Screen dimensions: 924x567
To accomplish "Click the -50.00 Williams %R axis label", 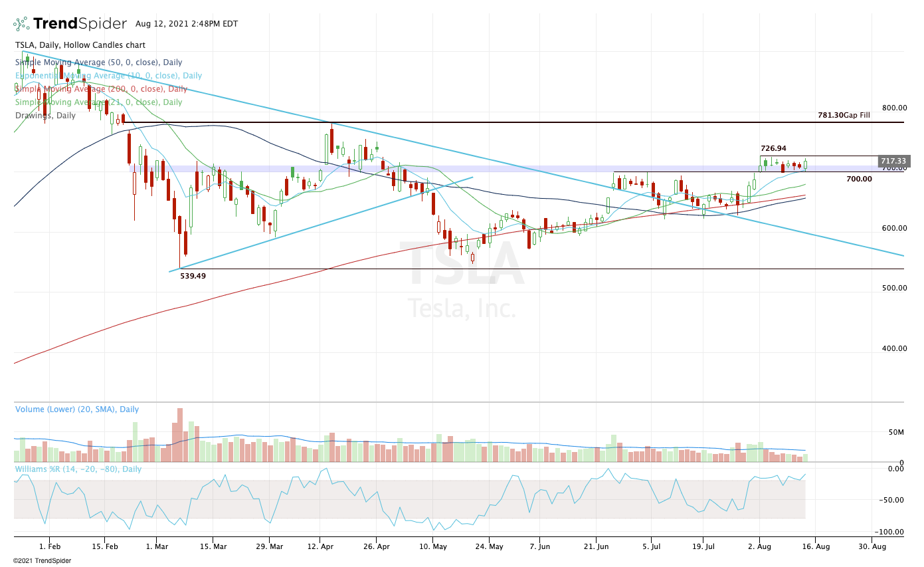I will pyautogui.click(x=893, y=500).
